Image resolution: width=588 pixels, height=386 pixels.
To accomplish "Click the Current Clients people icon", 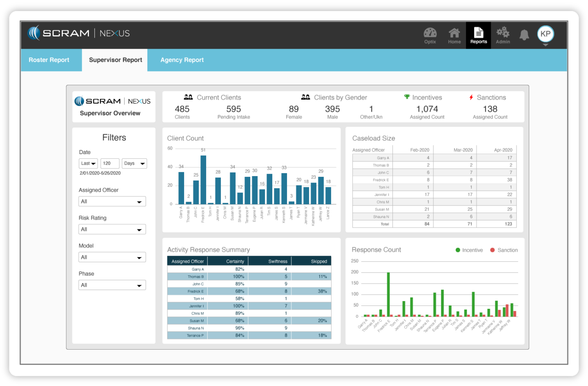I will pyautogui.click(x=188, y=97).
